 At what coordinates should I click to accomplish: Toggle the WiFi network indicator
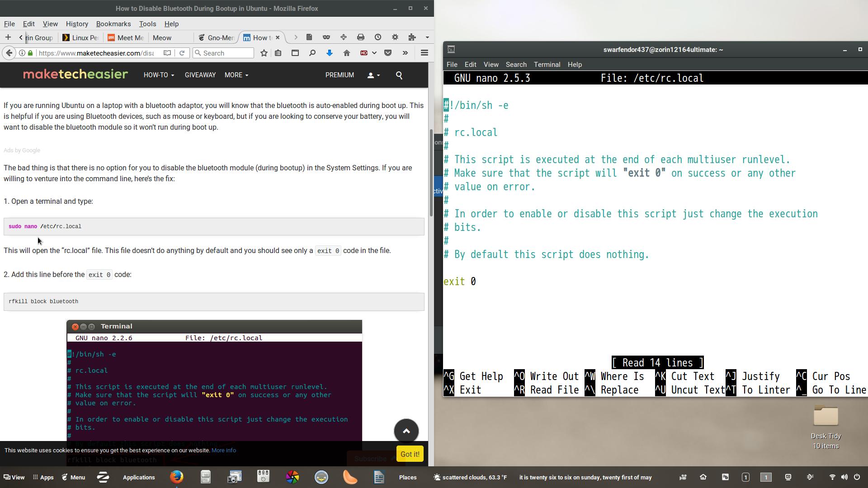(x=832, y=477)
